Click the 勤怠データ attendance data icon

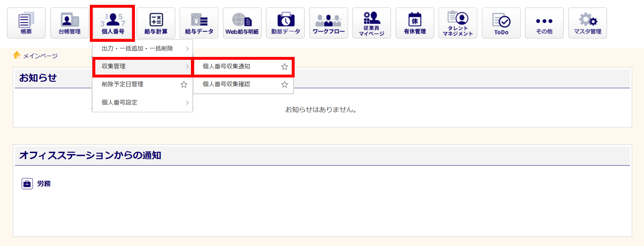pos(285,23)
